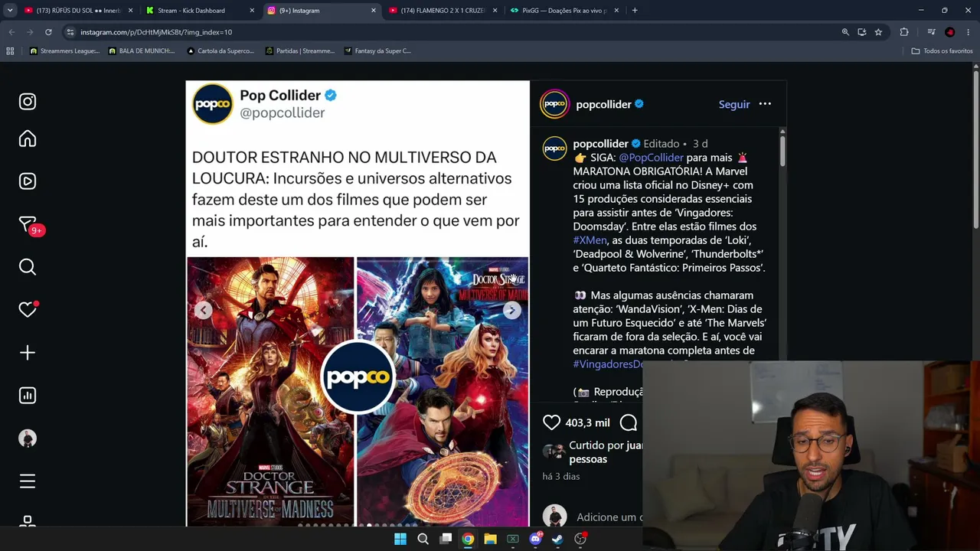This screenshot has width=980, height=551.
Task: Open the Fantasy da Super C bookmark
Action: click(377, 51)
